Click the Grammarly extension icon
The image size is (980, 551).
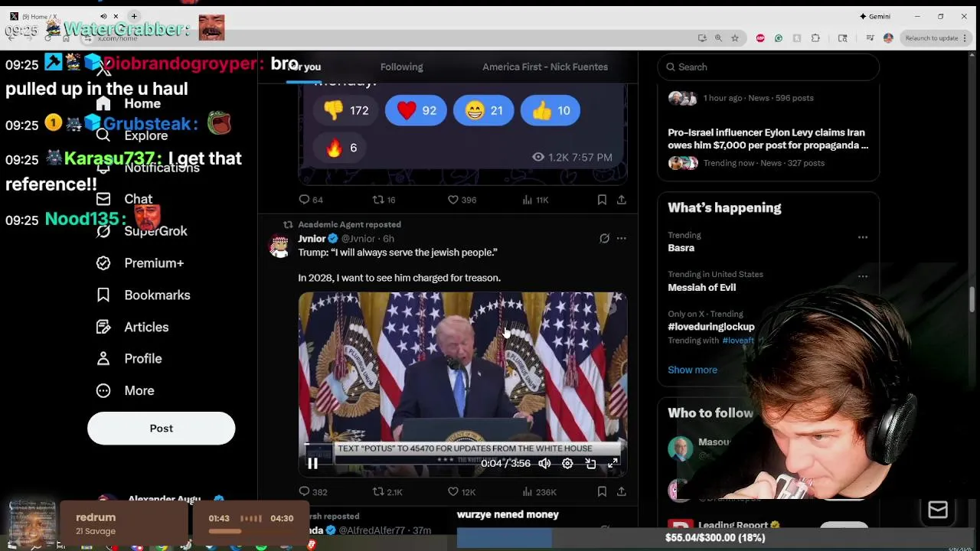(779, 38)
